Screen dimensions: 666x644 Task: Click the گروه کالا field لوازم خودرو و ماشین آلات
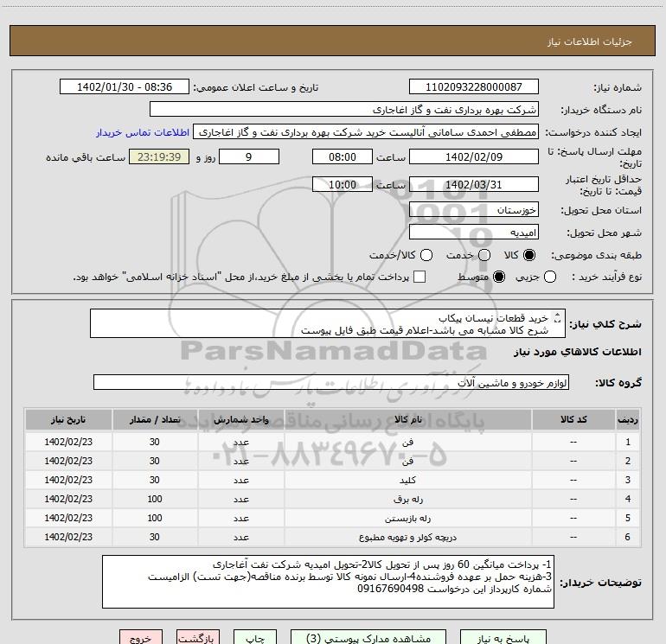(331, 382)
